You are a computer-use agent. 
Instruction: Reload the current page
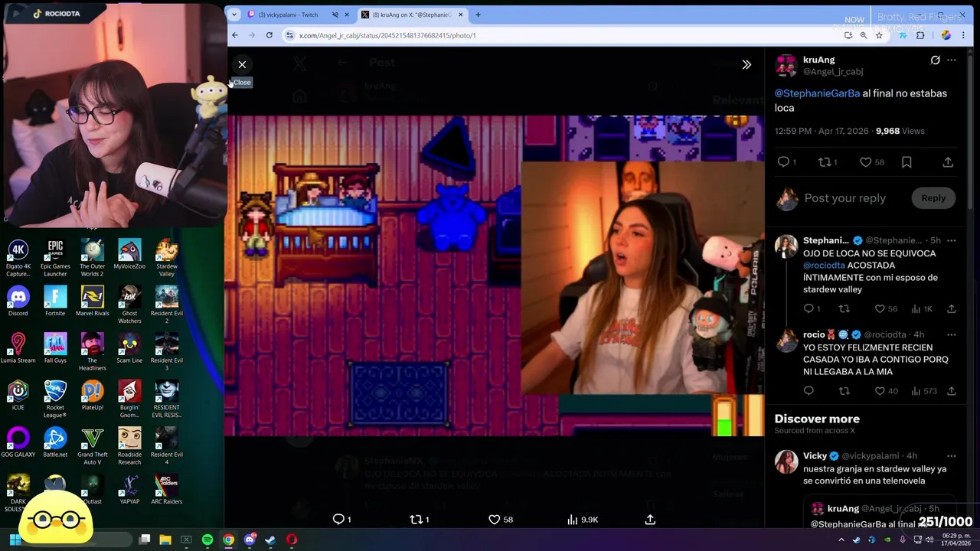click(269, 35)
